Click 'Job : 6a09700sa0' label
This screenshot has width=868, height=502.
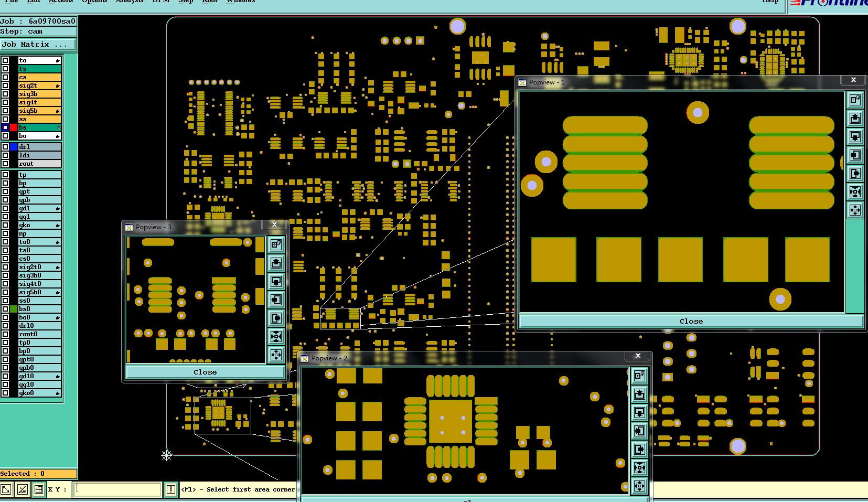point(38,21)
